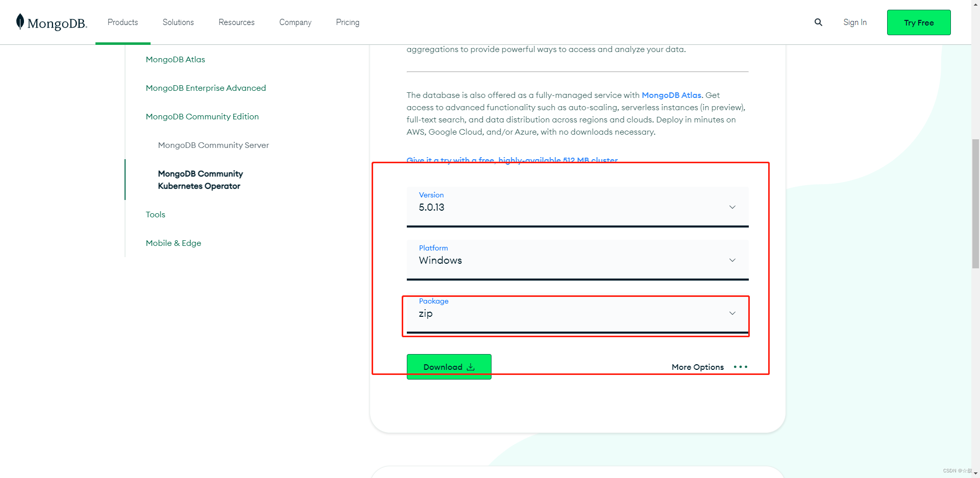Follow the inline MongoDB Atlas link in the paragraph

671,95
